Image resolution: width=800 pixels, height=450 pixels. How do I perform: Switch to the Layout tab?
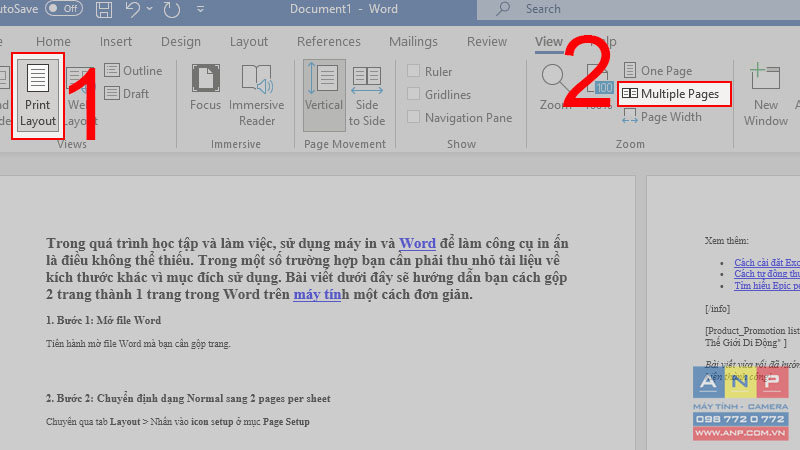[x=248, y=41]
